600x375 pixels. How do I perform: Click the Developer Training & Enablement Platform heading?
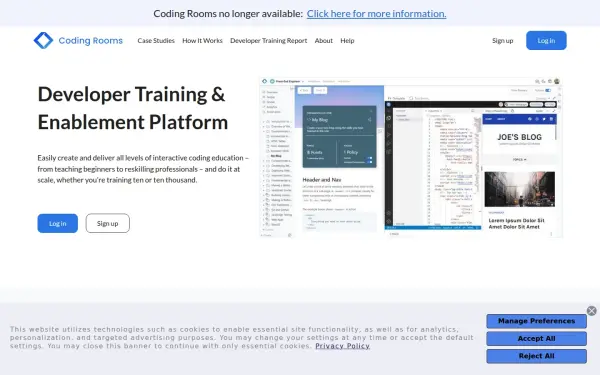(x=133, y=108)
